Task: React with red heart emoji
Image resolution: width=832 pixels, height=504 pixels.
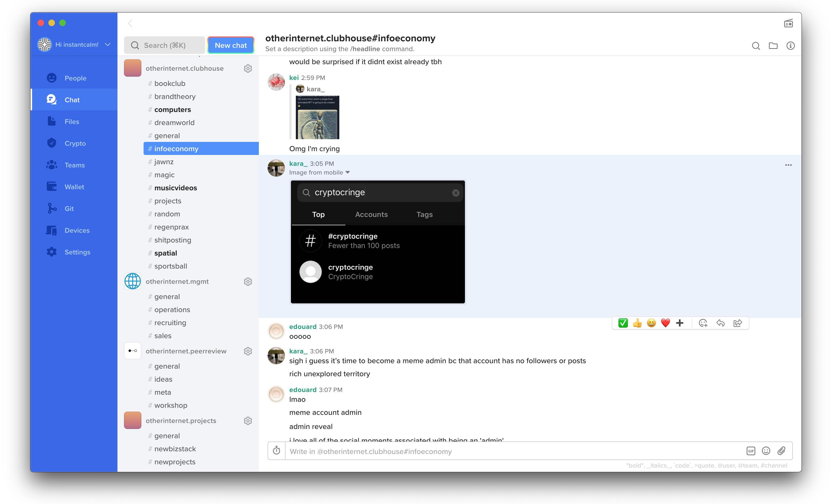Action: [665, 323]
